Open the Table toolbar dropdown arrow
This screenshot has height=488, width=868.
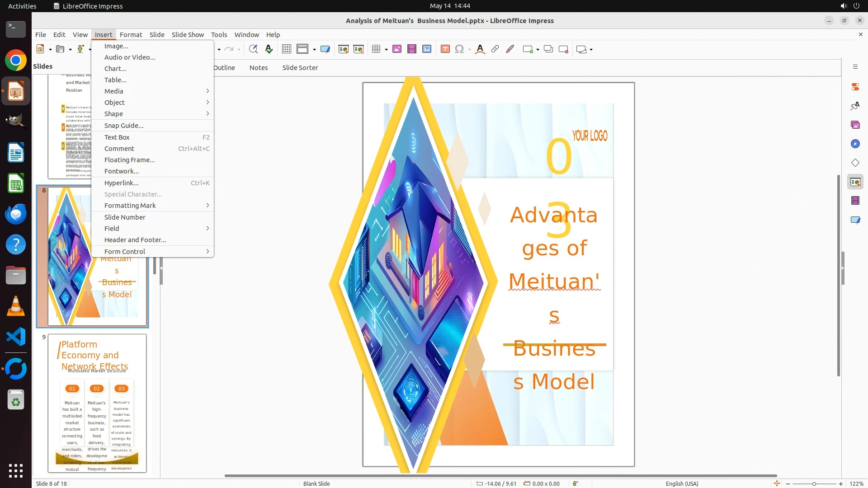[x=386, y=50]
